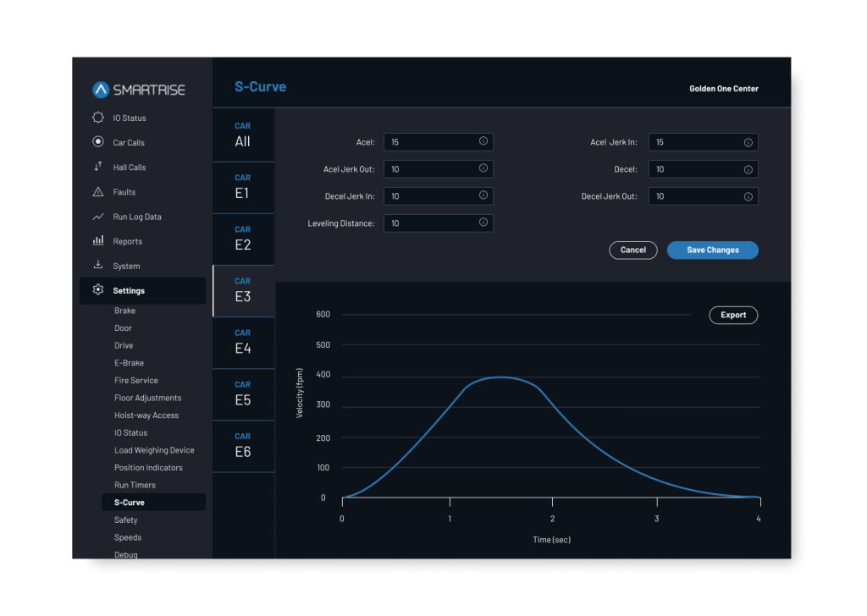Click the Cancel button
The height and width of the screenshot is (616, 867).
pyautogui.click(x=632, y=250)
